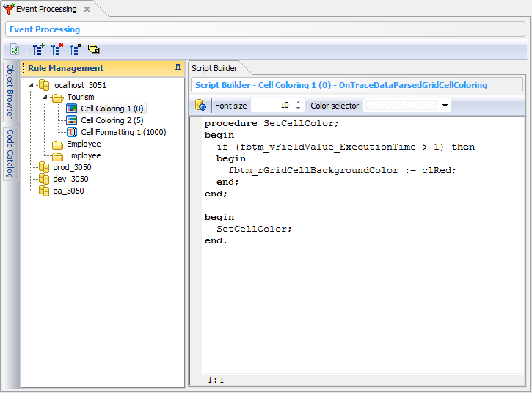This screenshot has height=393, width=532.
Task: Click the Tourism folder icon
Action: tap(58, 98)
